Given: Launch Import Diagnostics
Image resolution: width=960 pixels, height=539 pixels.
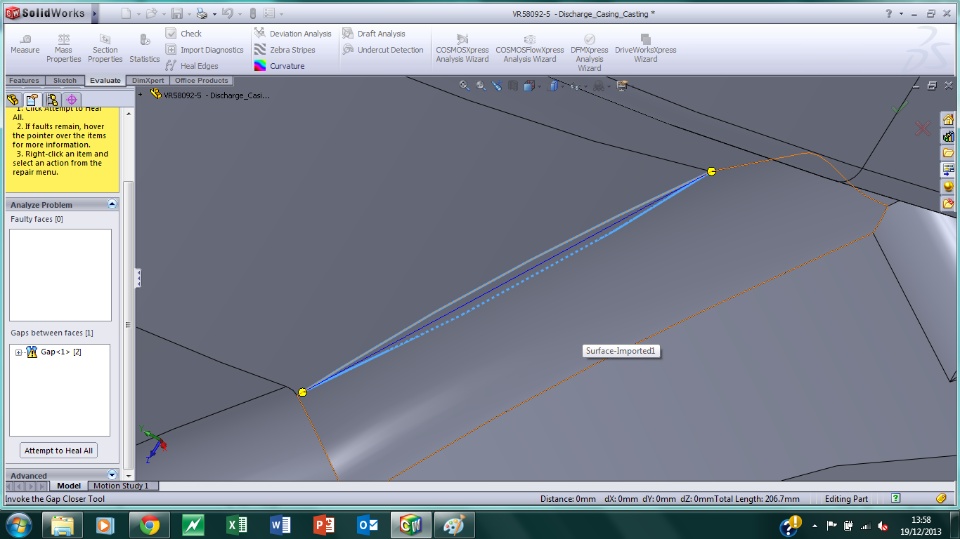Looking at the screenshot, I should pos(204,50).
